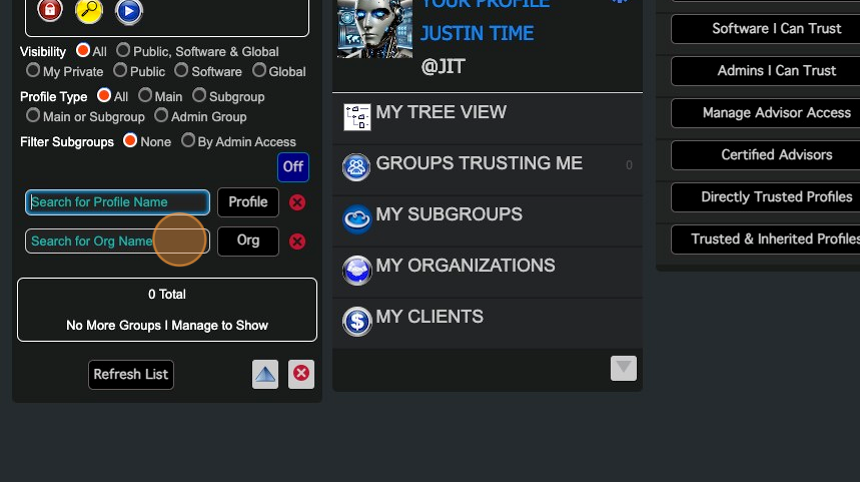Click the Profile search button
This screenshot has width=860, height=482.
(x=248, y=202)
